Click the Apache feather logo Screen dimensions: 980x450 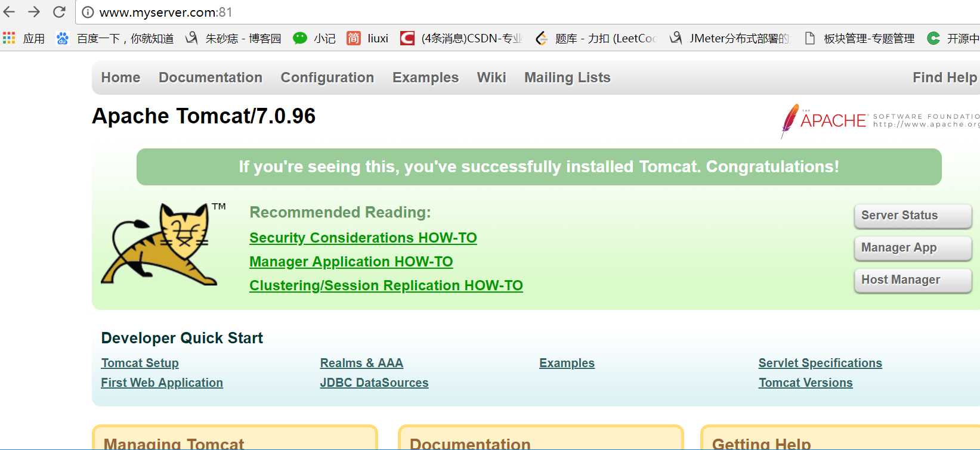790,121
